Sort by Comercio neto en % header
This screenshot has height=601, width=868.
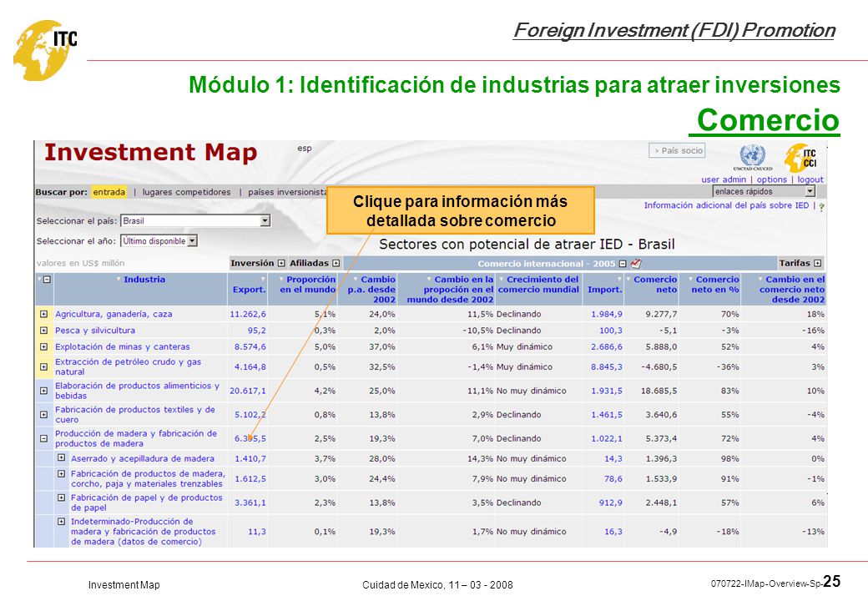(x=715, y=285)
